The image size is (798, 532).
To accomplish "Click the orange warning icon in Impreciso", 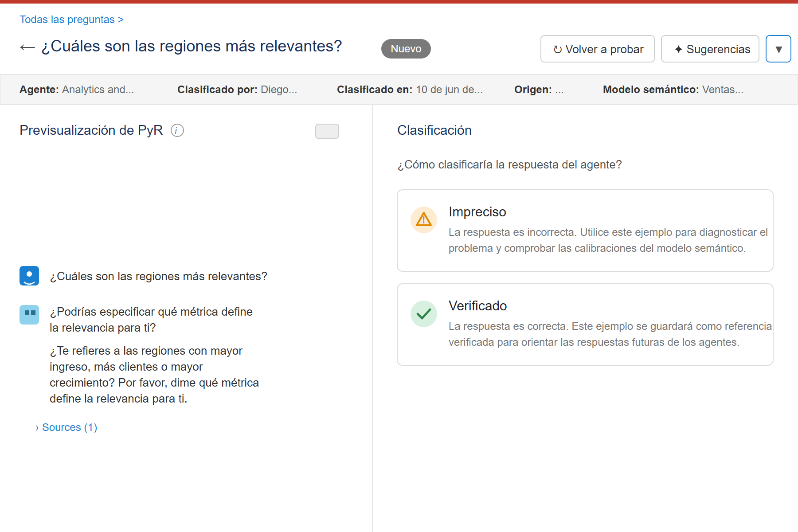I will [x=424, y=219].
